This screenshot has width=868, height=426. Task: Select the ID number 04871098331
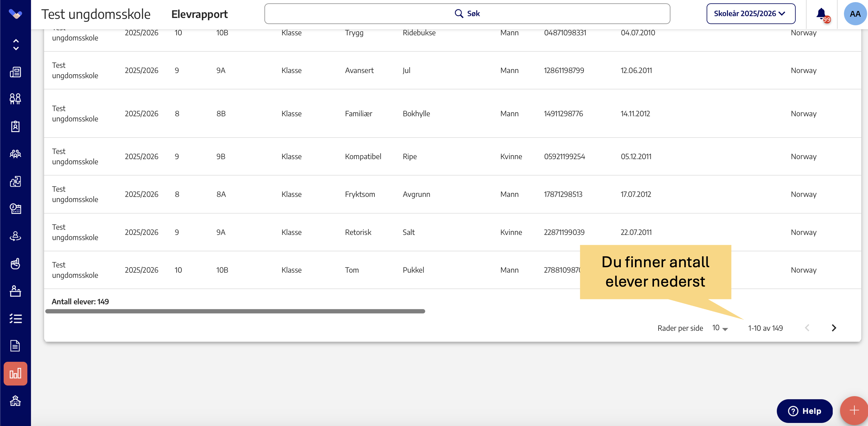(565, 33)
